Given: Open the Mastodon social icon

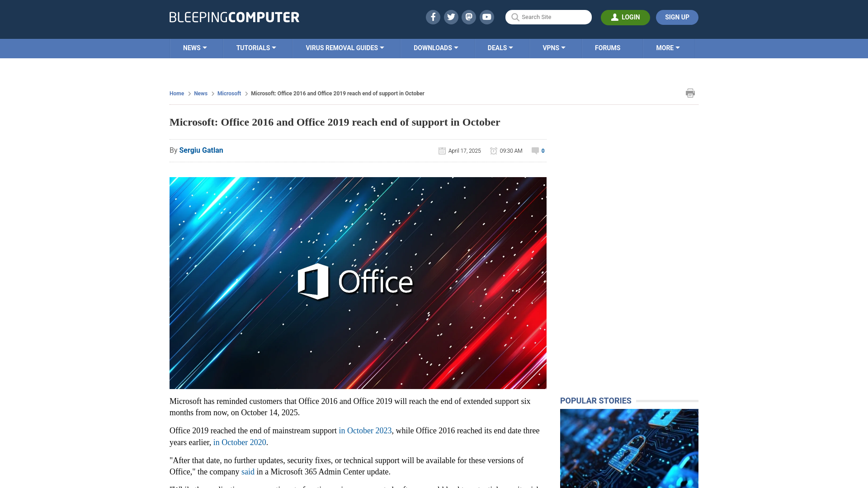Looking at the screenshot, I should tap(469, 17).
